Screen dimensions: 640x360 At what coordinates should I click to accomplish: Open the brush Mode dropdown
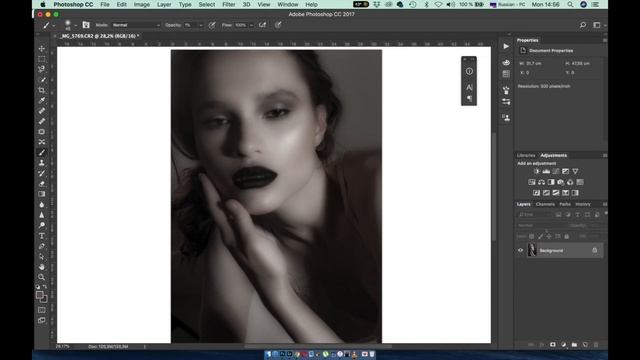click(136, 25)
